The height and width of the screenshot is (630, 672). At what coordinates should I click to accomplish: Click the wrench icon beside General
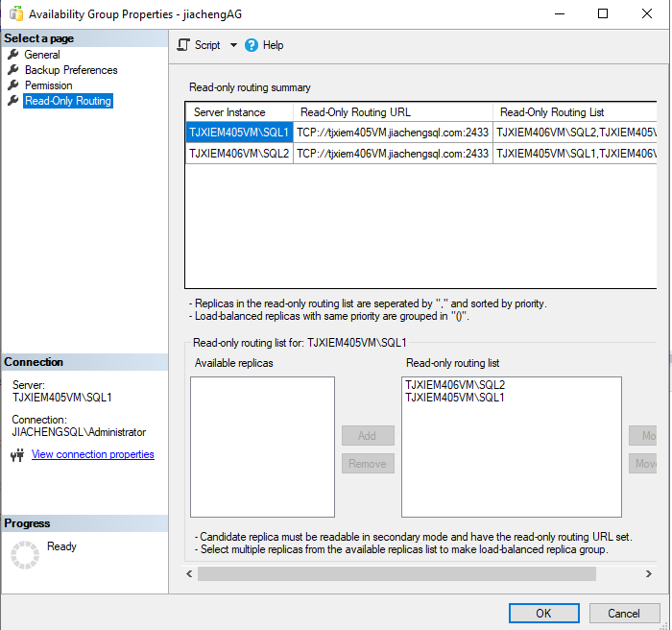pyautogui.click(x=13, y=55)
